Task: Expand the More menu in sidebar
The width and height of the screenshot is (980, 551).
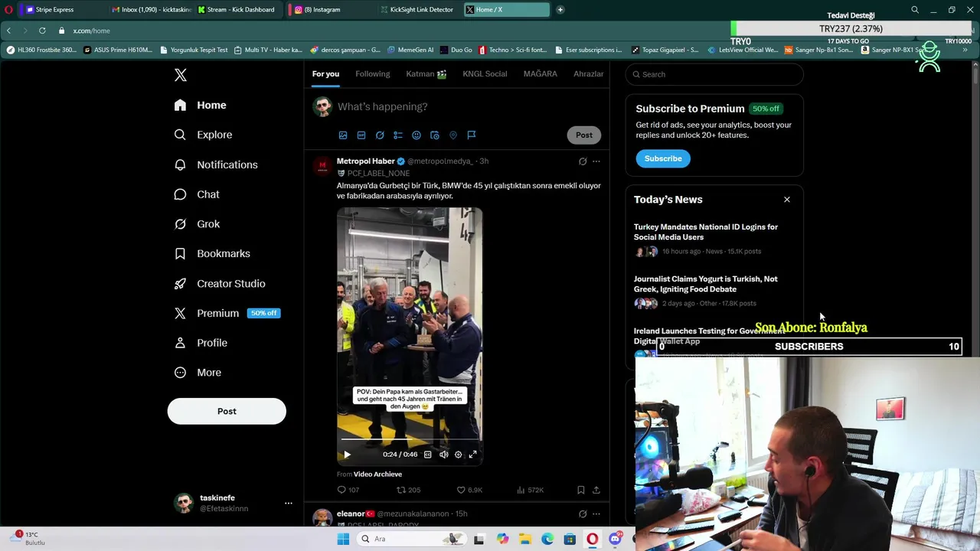Action: click(198, 373)
